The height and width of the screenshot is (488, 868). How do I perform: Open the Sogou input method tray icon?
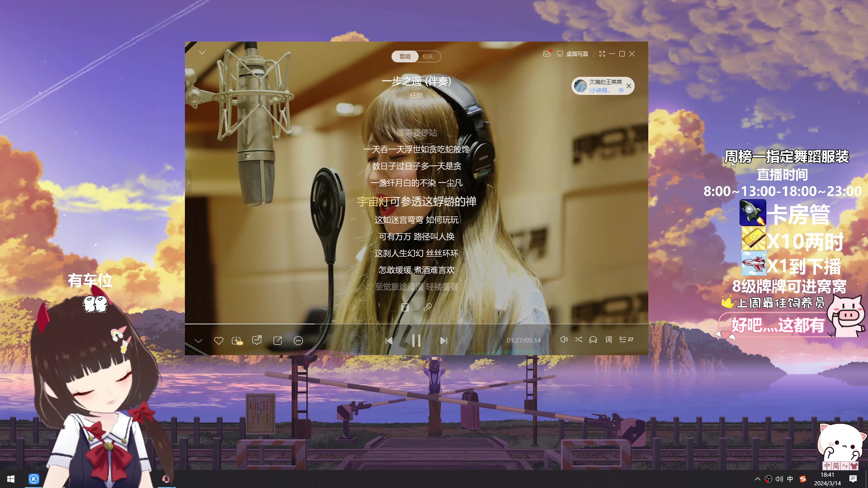tap(803, 479)
